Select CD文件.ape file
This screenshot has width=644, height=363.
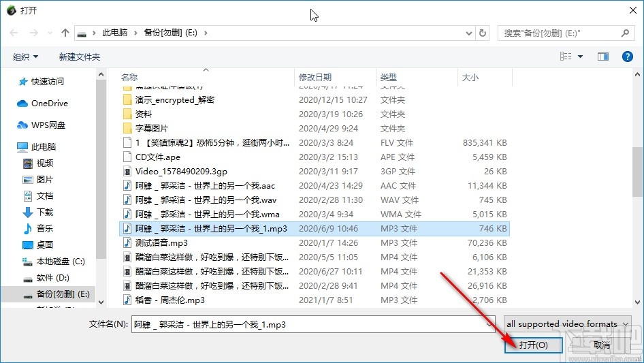[x=158, y=157]
